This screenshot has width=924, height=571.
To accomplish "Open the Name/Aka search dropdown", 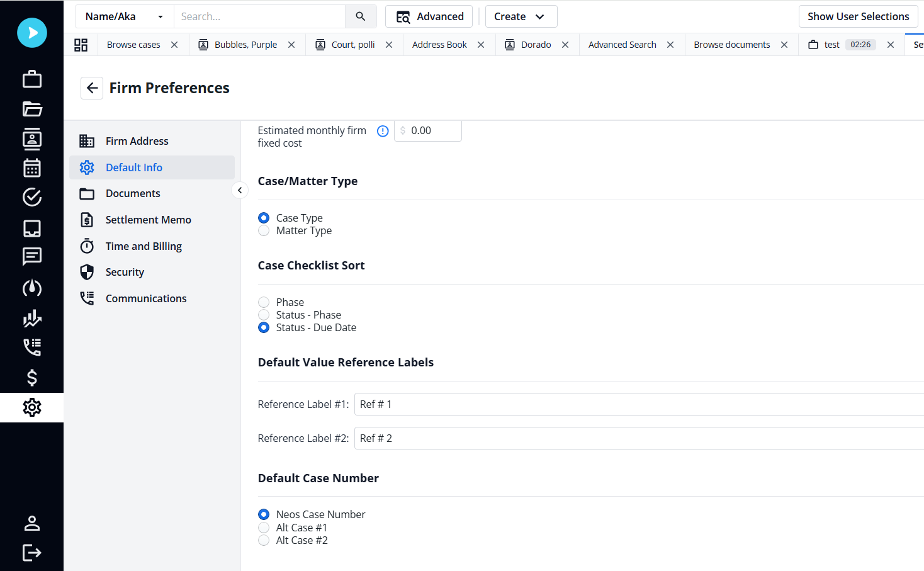I will coord(125,16).
